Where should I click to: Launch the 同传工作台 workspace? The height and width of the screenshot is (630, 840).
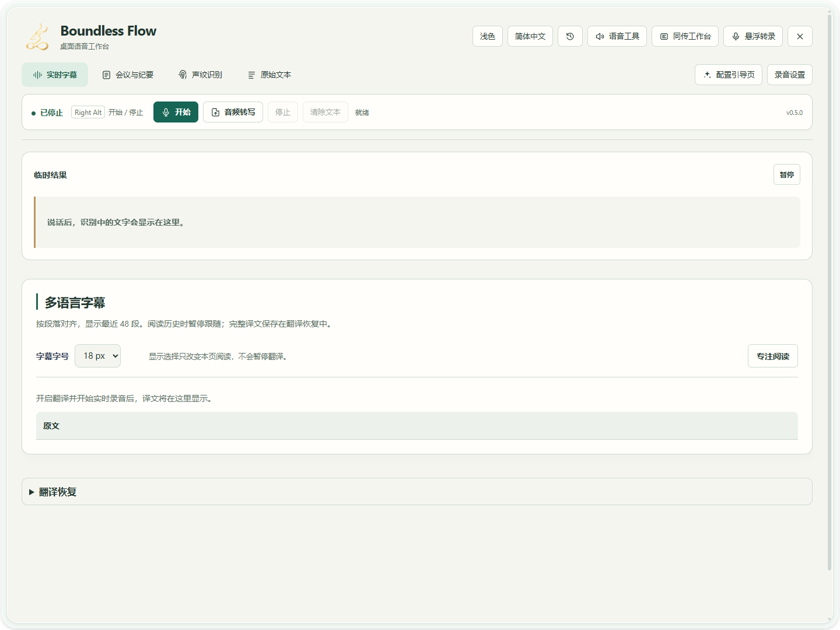[685, 36]
